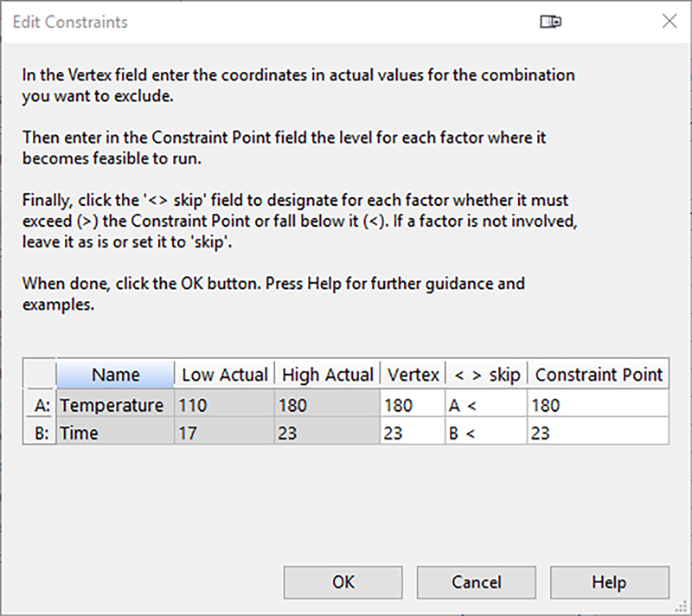This screenshot has height=616, width=692.
Task: Select row B header for Time
Action: (x=41, y=433)
